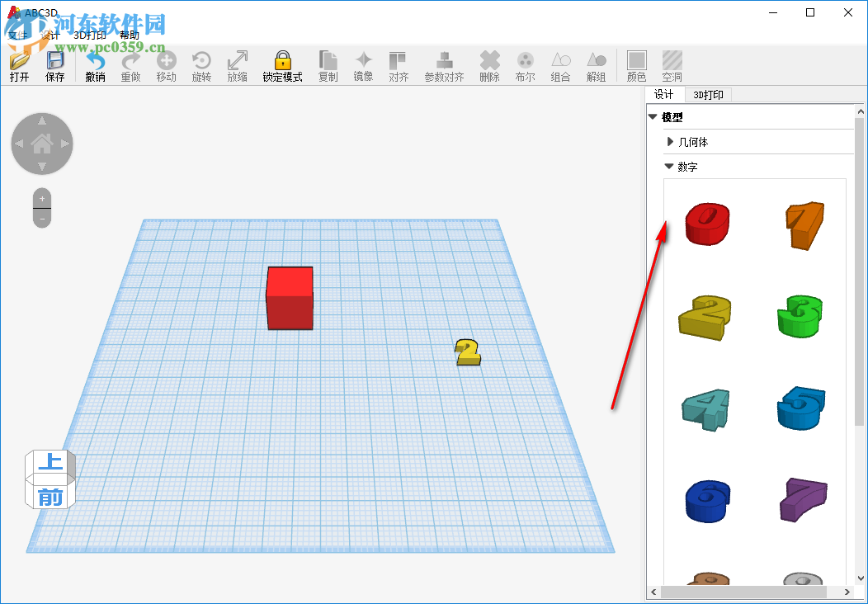Choose the 对齐 align tool
This screenshot has width=868, height=604.
[399, 67]
